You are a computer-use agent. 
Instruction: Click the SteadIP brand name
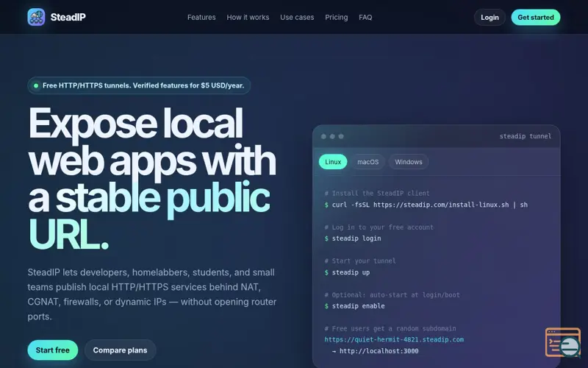tap(68, 17)
